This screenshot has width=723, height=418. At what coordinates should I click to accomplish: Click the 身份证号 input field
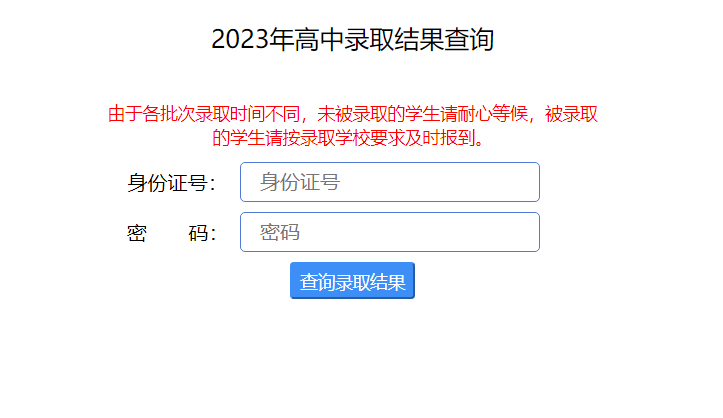[x=390, y=182]
